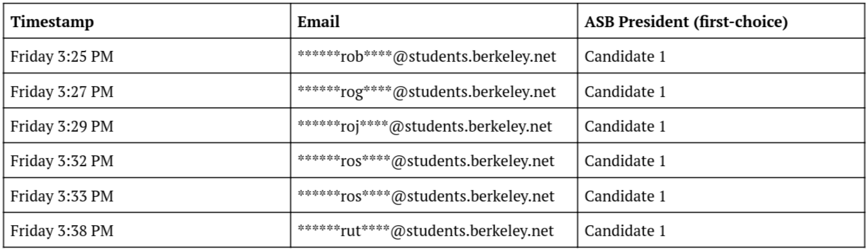The width and height of the screenshot is (868, 251).
Task: Click Candidate 1 in the 3:38 PM row
Action: [625, 231]
